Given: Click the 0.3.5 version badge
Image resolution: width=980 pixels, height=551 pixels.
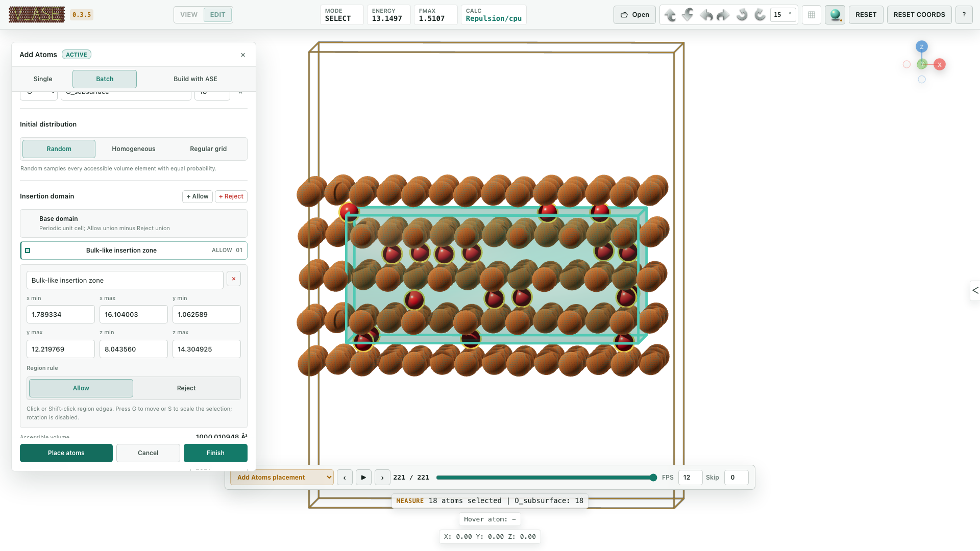Looking at the screenshot, I should point(82,15).
